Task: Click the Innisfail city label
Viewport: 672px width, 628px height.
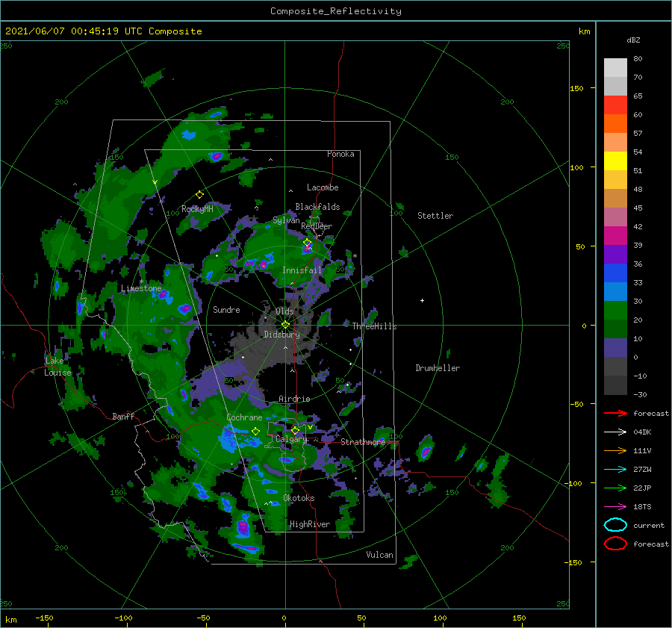Action: (302, 270)
